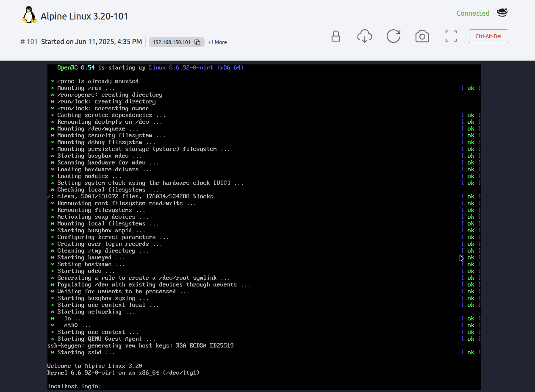The width and height of the screenshot is (535, 392).
Task: Click the cloud download icon
Action: pyautogui.click(x=364, y=36)
